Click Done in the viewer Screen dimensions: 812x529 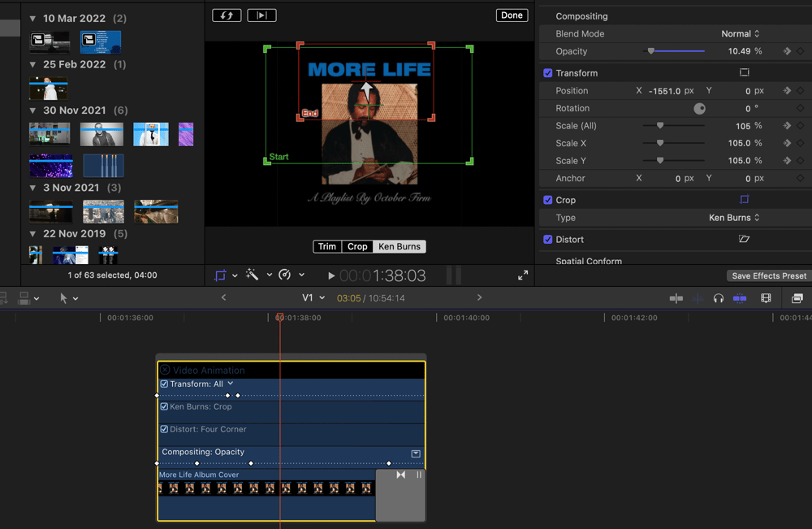point(512,15)
